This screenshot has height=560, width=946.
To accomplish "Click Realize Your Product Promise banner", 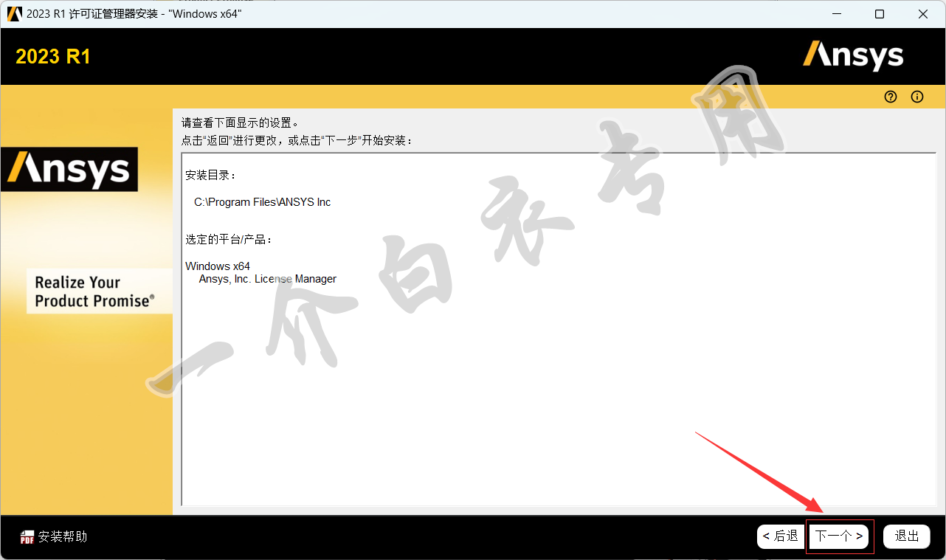I will 99,291.
